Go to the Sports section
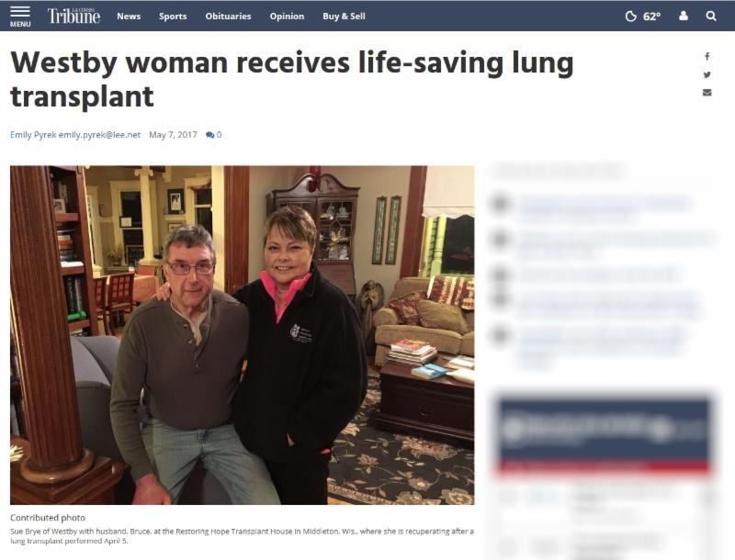 point(173,16)
